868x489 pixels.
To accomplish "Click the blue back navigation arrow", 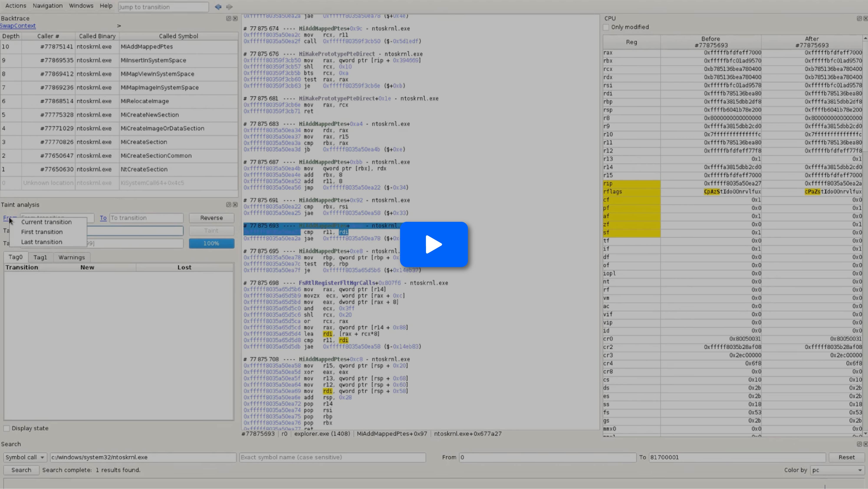I will 218,7.
